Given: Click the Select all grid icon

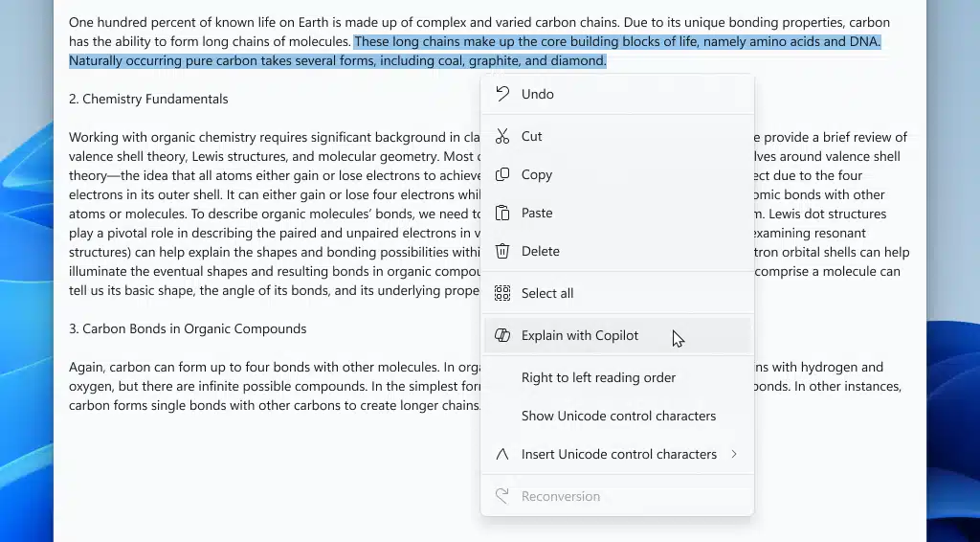Looking at the screenshot, I should (x=502, y=293).
